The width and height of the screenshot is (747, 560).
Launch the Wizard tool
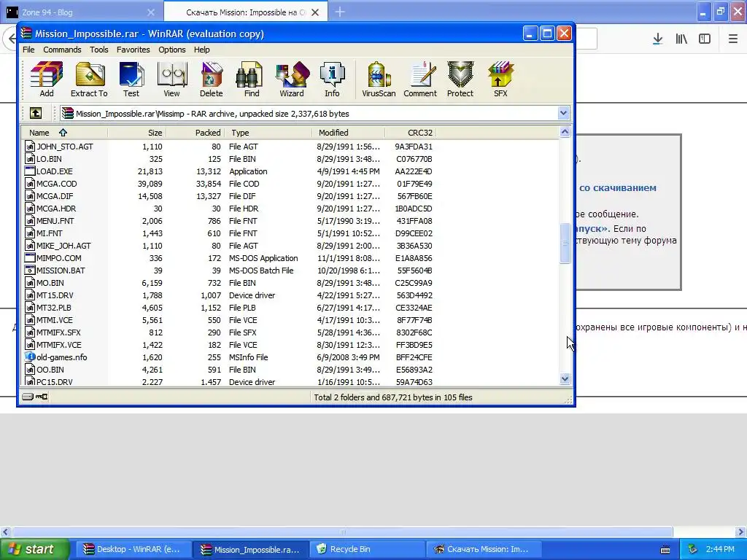pos(292,79)
